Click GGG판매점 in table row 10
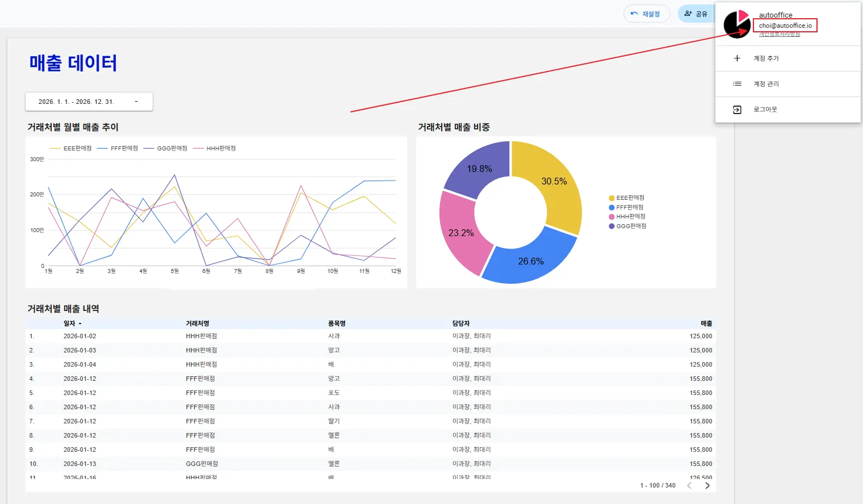Viewport: 863px width, 504px height. click(202, 464)
